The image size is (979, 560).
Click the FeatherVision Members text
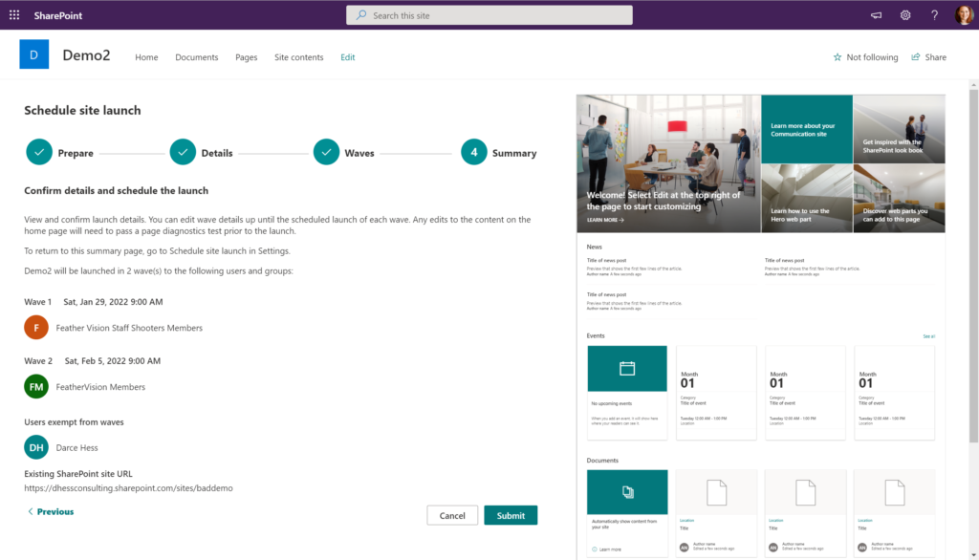(100, 387)
